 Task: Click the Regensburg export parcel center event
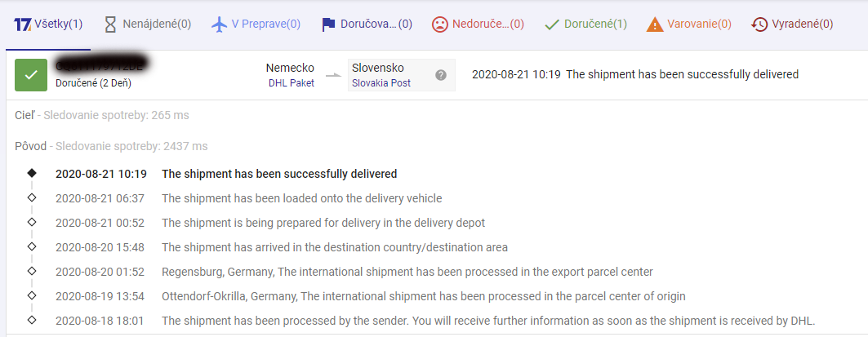[x=407, y=272]
